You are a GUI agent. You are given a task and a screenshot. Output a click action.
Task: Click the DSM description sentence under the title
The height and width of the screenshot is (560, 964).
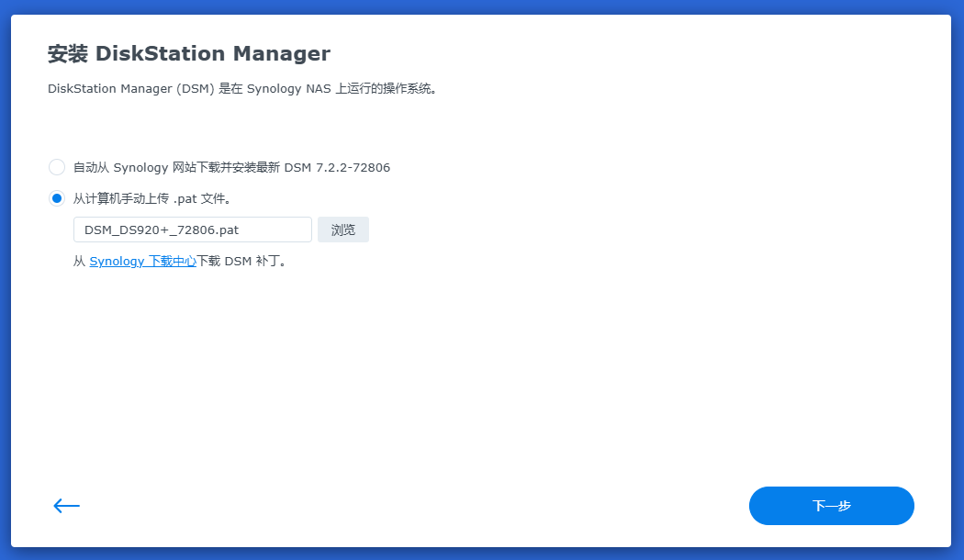[x=242, y=90]
